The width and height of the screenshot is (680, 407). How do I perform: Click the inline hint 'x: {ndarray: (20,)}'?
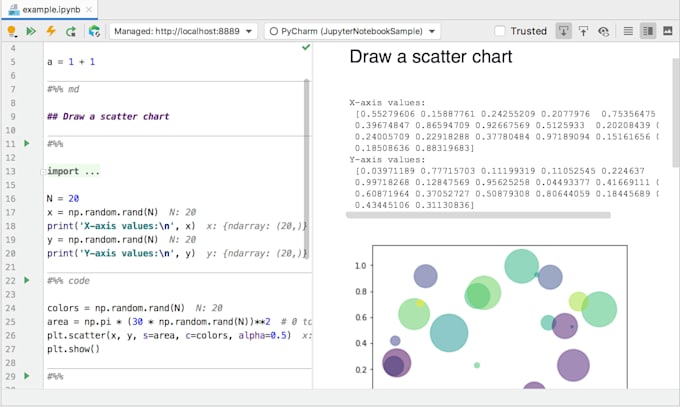click(x=257, y=226)
